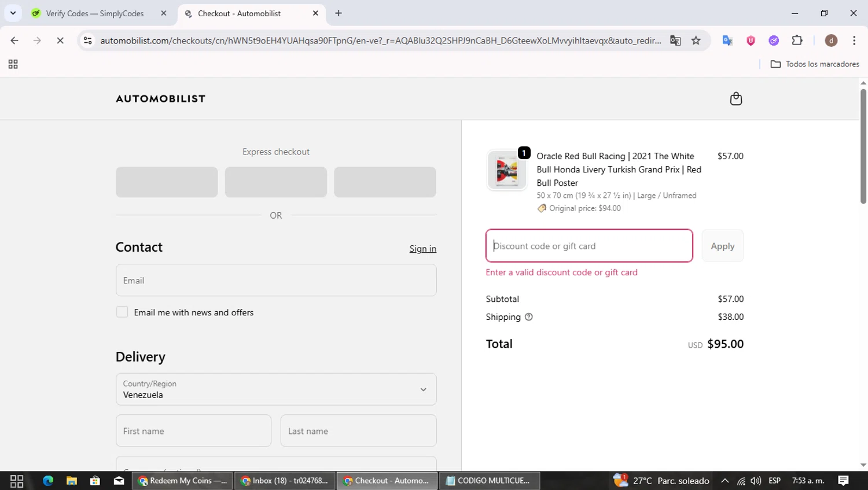Open the Extensions puzzle piece menu
868x490 pixels.
797,40
